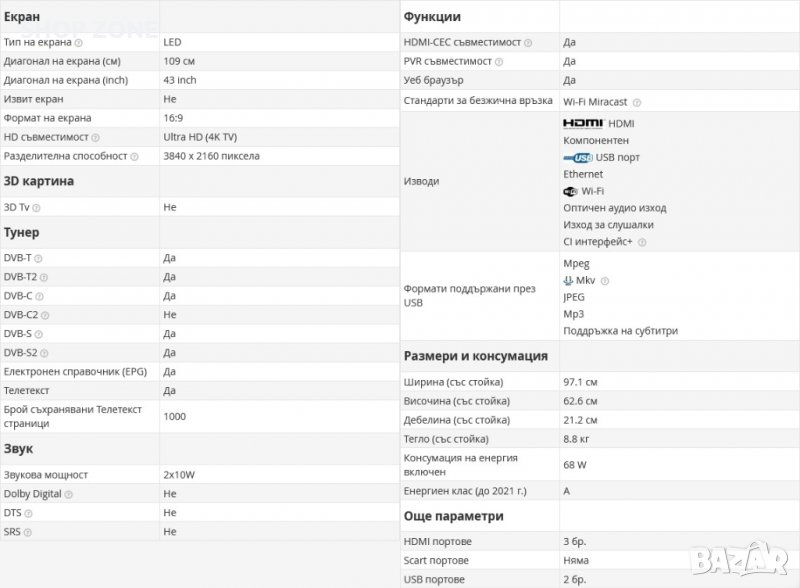Click the "HDMI-CEC съвместимост" help icon
The width and height of the screenshot is (800, 588).
coord(528,43)
